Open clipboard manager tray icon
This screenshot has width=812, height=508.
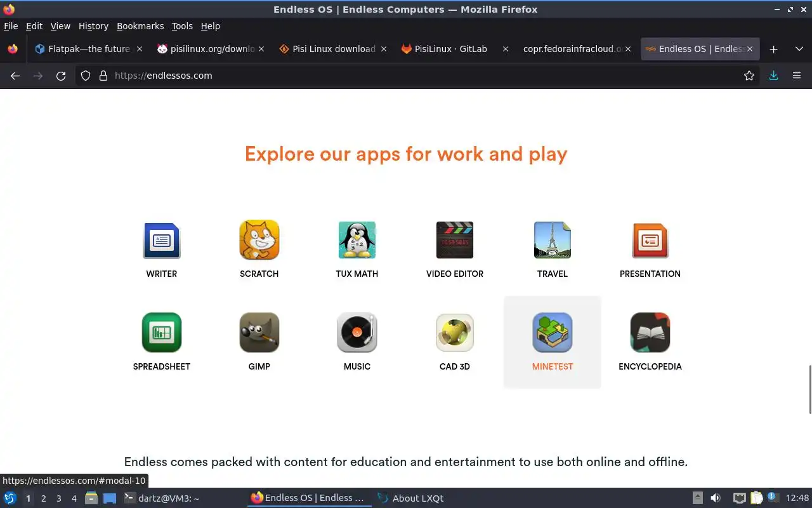tap(757, 498)
